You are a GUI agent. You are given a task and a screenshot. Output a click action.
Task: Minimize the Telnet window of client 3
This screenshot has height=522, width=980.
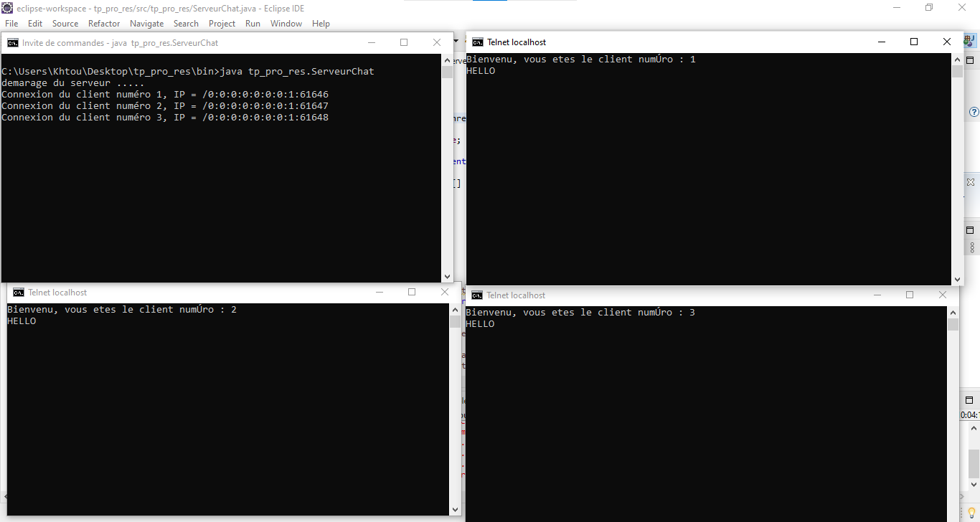pos(877,295)
